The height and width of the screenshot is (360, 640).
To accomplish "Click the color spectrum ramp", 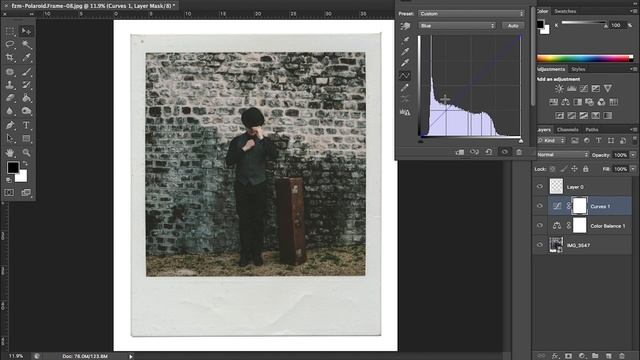I will tap(585, 58).
